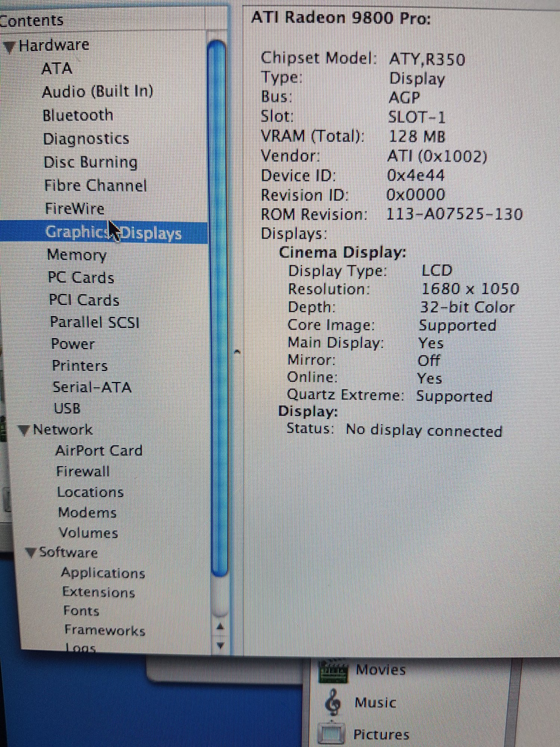Open Movies folder icon in Finder window
The image size is (560, 747).
pyautogui.click(x=333, y=671)
